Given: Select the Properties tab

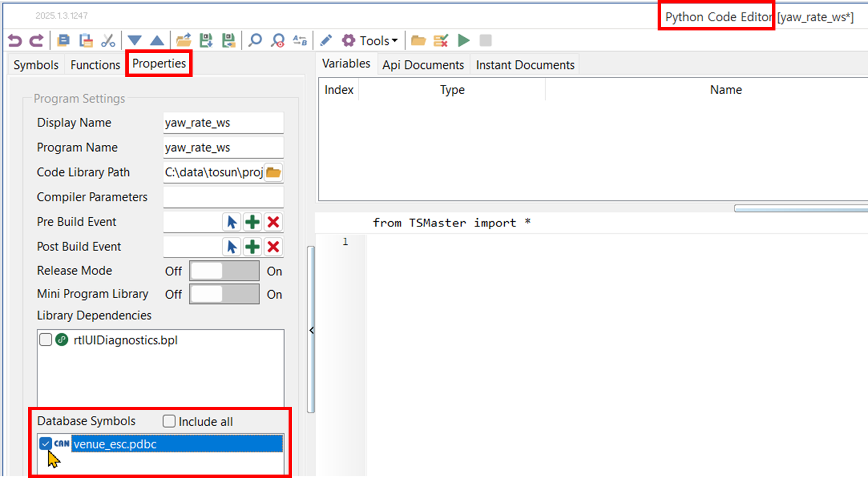Looking at the screenshot, I should tap(159, 63).
